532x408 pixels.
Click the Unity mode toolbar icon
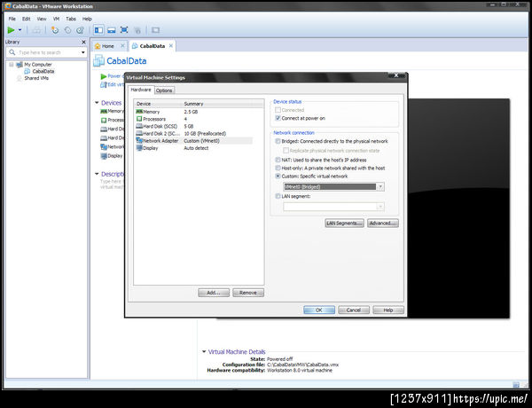tap(137, 30)
